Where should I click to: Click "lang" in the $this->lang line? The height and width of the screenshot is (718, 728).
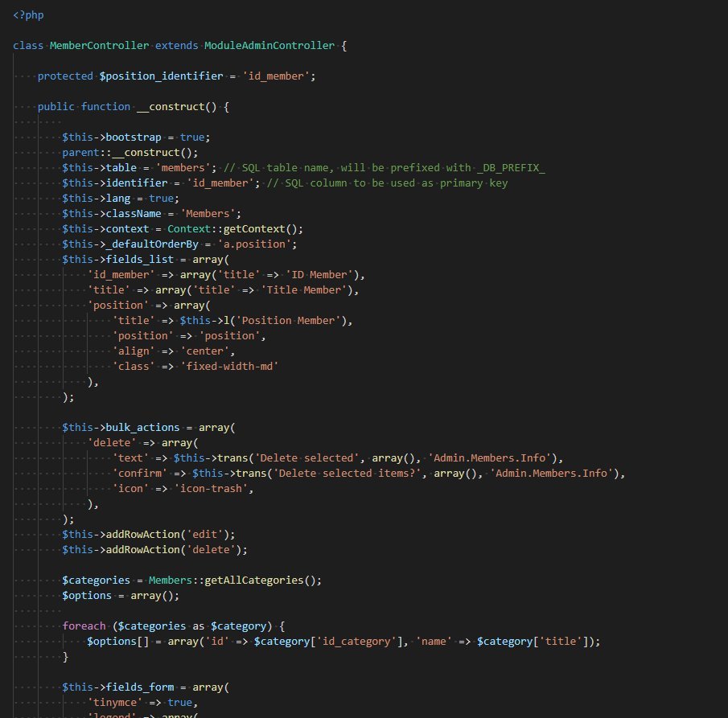pyautogui.click(x=118, y=198)
